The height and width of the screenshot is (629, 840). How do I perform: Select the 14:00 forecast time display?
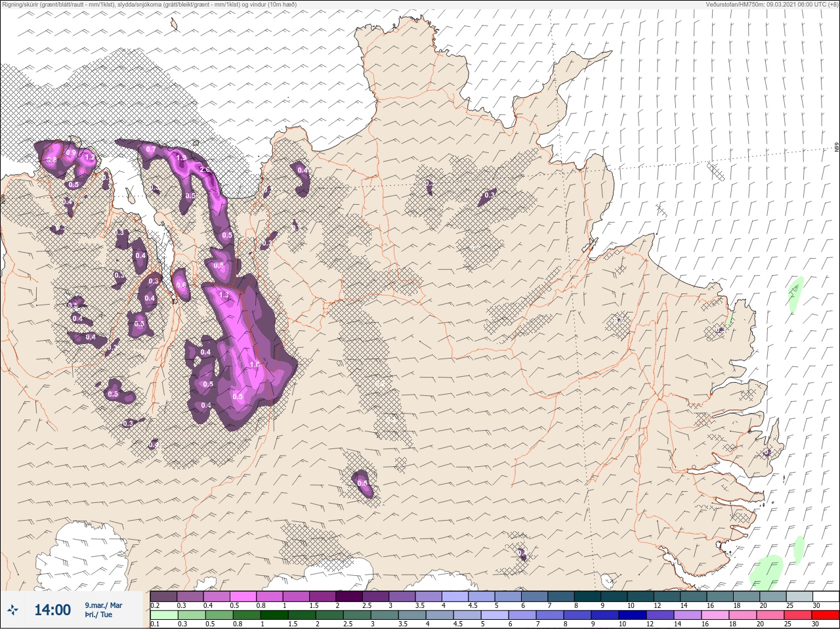(x=52, y=610)
